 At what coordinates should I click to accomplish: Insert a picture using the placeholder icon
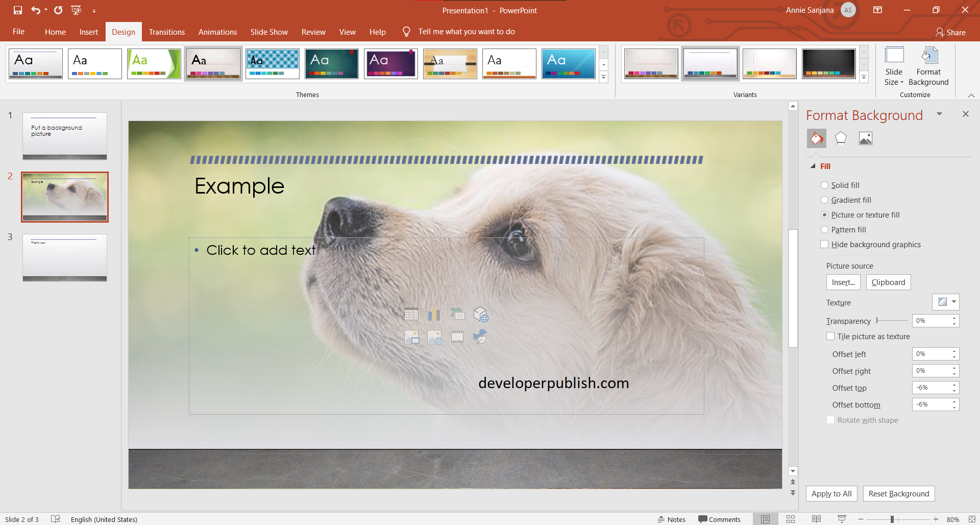coord(412,337)
